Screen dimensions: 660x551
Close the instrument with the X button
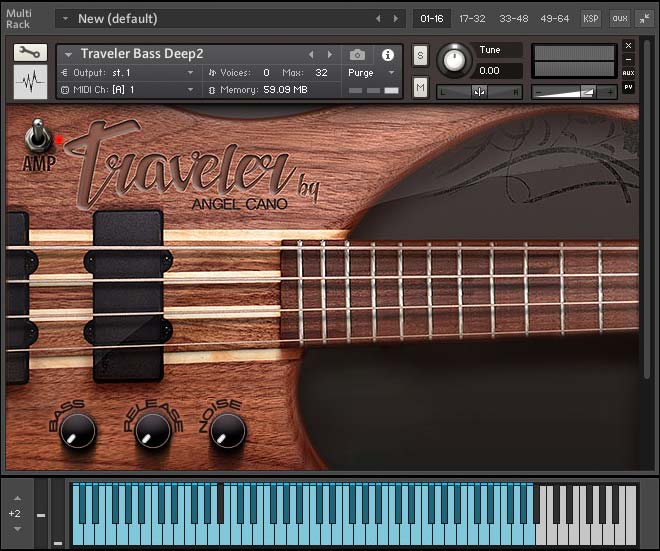[628, 45]
